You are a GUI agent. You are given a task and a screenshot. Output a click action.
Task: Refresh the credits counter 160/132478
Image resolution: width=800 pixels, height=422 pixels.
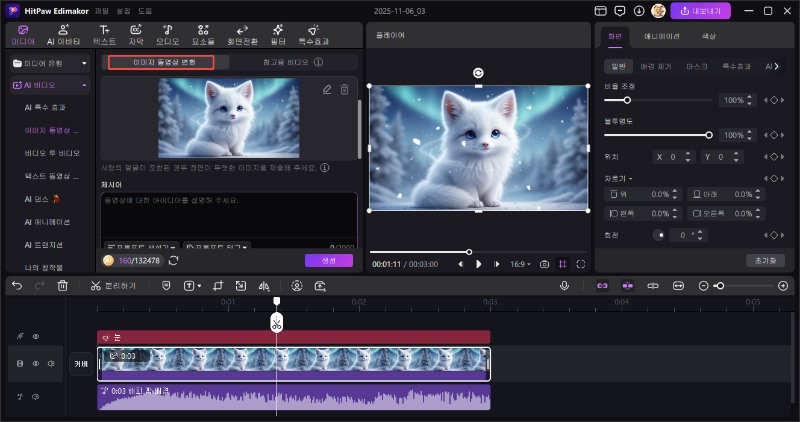tap(173, 260)
